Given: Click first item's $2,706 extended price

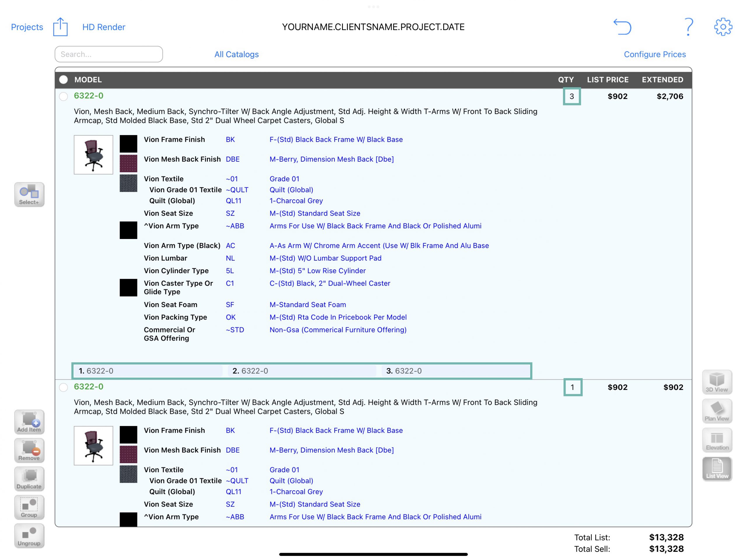Looking at the screenshot, I should 670,96.
